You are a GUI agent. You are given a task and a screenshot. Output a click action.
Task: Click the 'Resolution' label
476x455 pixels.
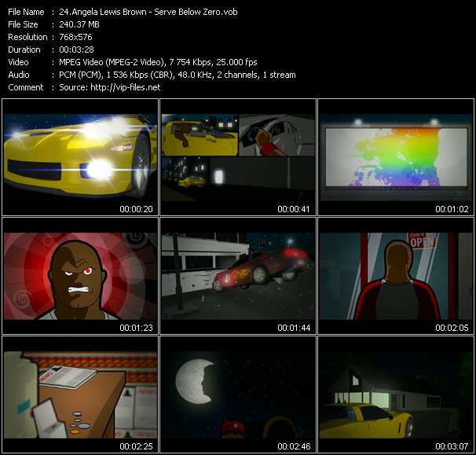27,37
